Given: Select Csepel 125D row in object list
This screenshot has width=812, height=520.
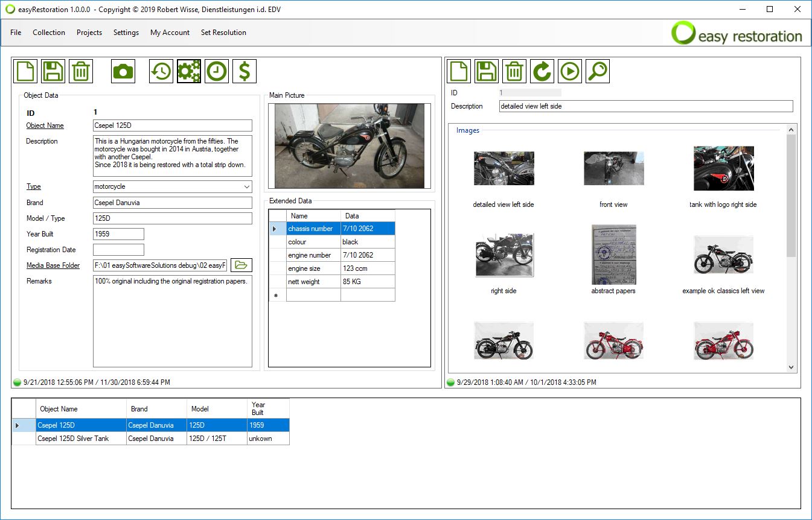Looking at the screenshot, I should coord(150,425).
